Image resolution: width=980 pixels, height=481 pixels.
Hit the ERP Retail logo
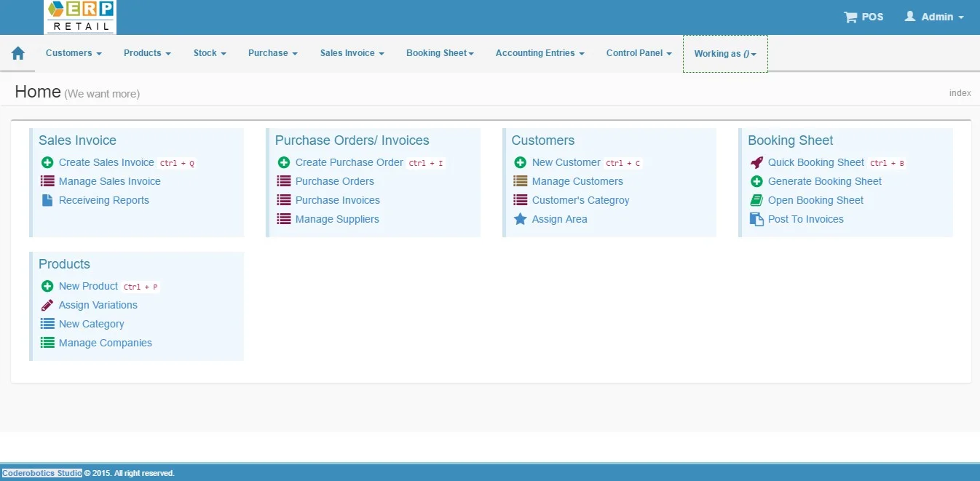pyautogui.click(x=80, y=17)
